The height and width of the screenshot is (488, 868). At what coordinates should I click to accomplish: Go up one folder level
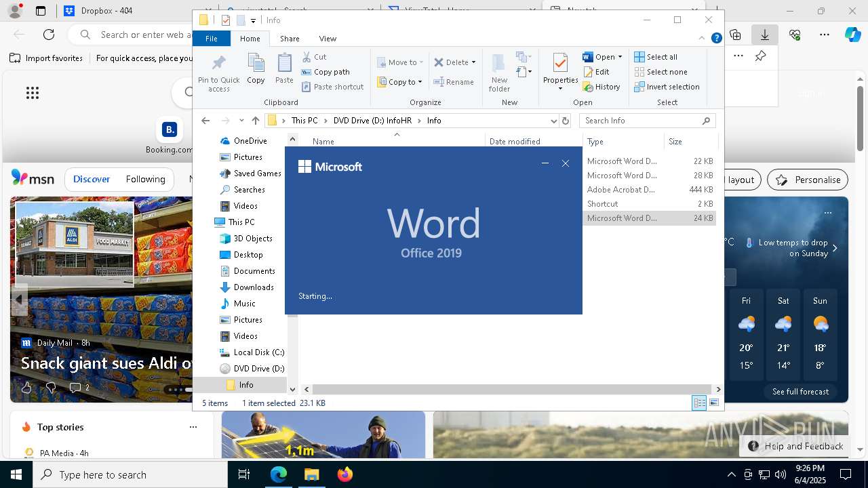tap(255, 121)
